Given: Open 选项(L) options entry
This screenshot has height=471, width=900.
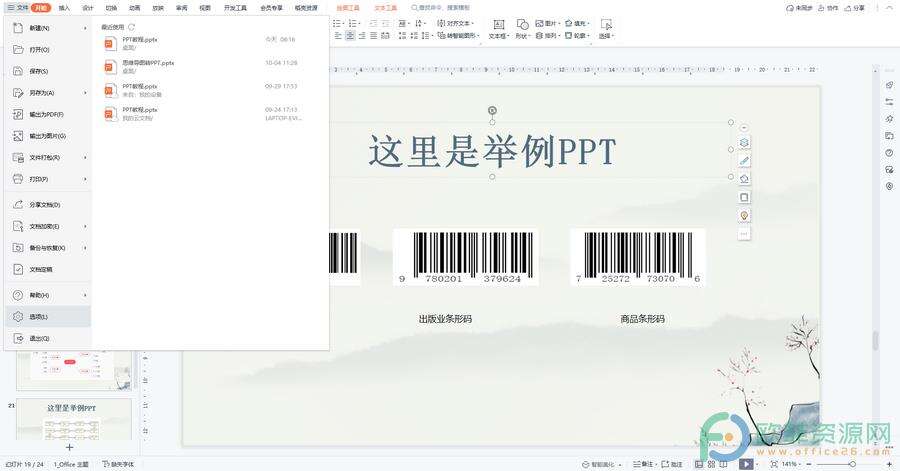Looking at the screenshot, I should (47, 317).
